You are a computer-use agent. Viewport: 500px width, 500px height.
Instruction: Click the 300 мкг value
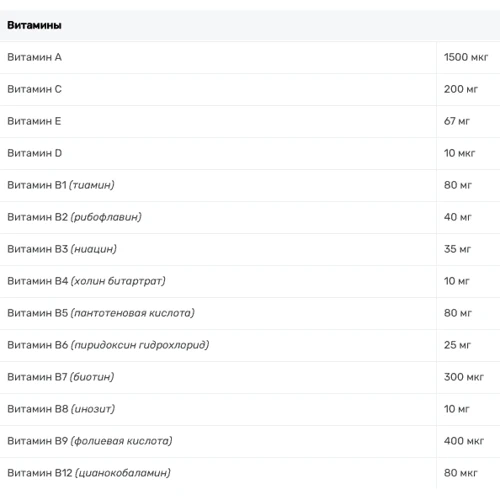tap(464, 377)
